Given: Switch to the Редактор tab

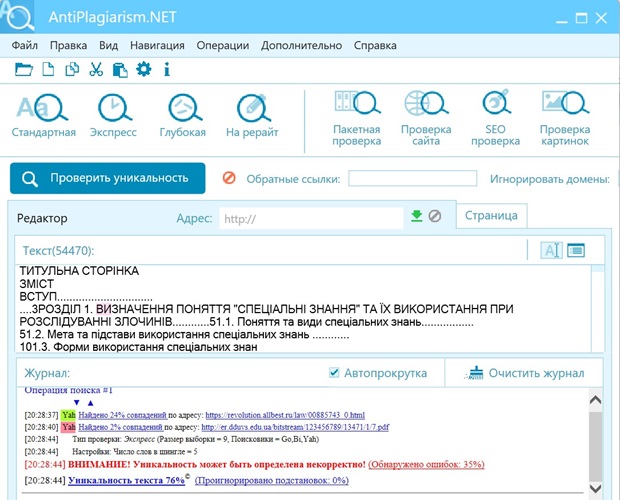Looking at the screenshot, I should [42, 218].
